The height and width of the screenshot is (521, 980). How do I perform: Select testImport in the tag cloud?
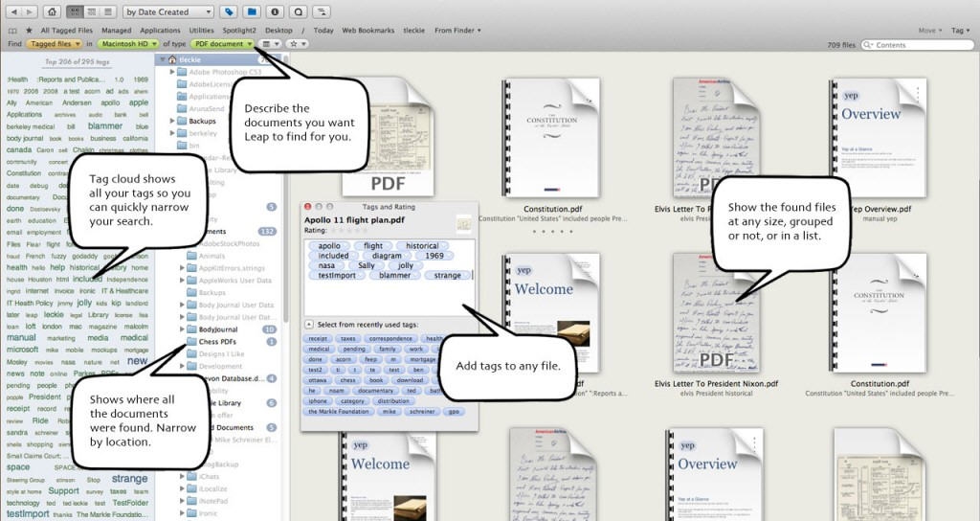28,513
